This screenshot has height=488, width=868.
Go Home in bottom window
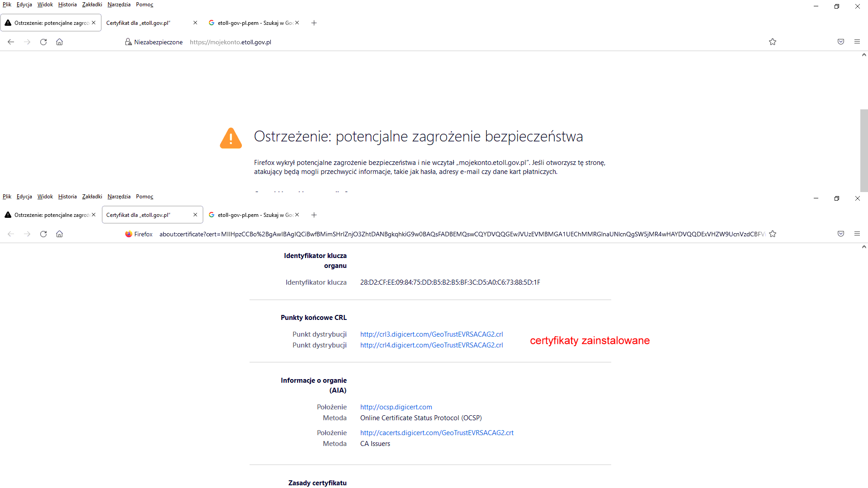59,234
